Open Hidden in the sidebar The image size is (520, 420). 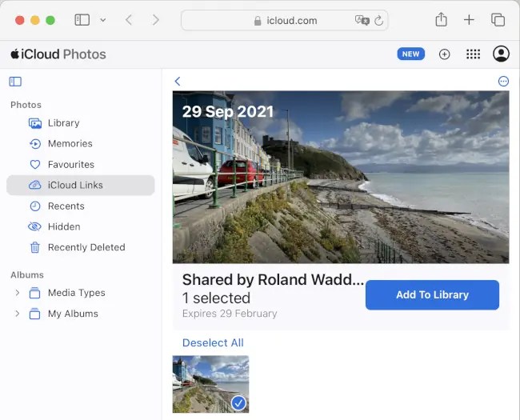point(81,226)
